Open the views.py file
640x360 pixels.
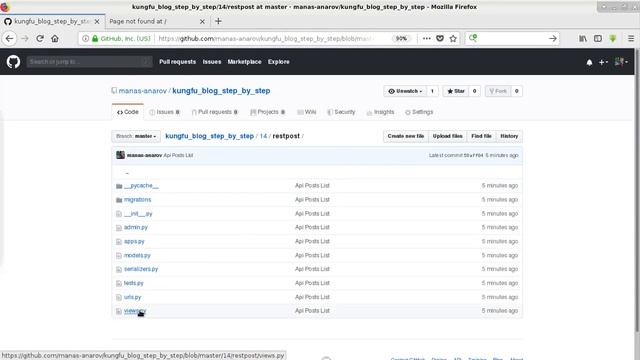pos(135,311)
